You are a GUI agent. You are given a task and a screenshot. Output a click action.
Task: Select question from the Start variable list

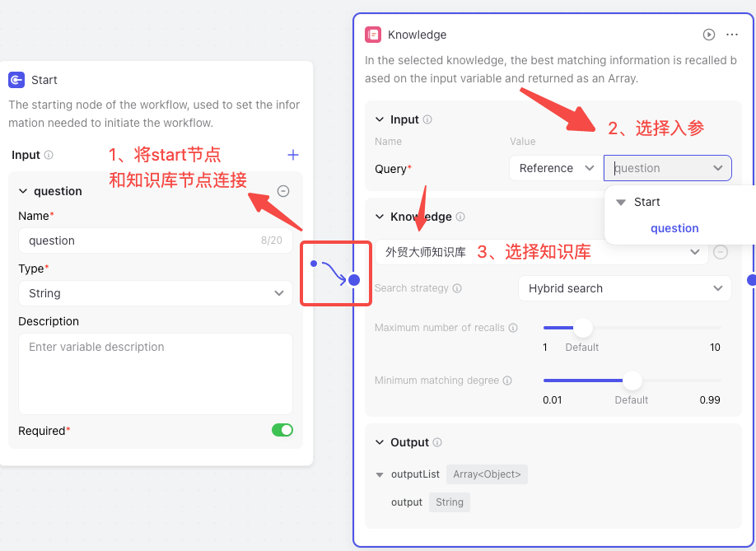[x=674, y=228]
